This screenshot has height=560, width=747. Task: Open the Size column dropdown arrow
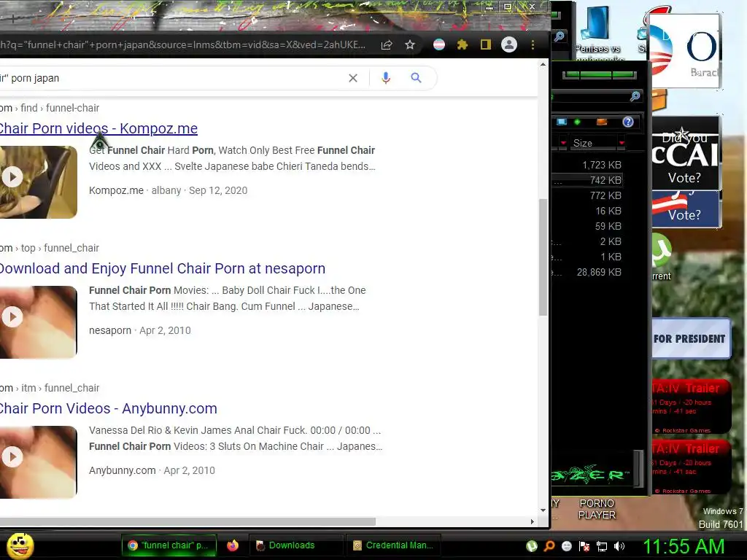point(622,143)
